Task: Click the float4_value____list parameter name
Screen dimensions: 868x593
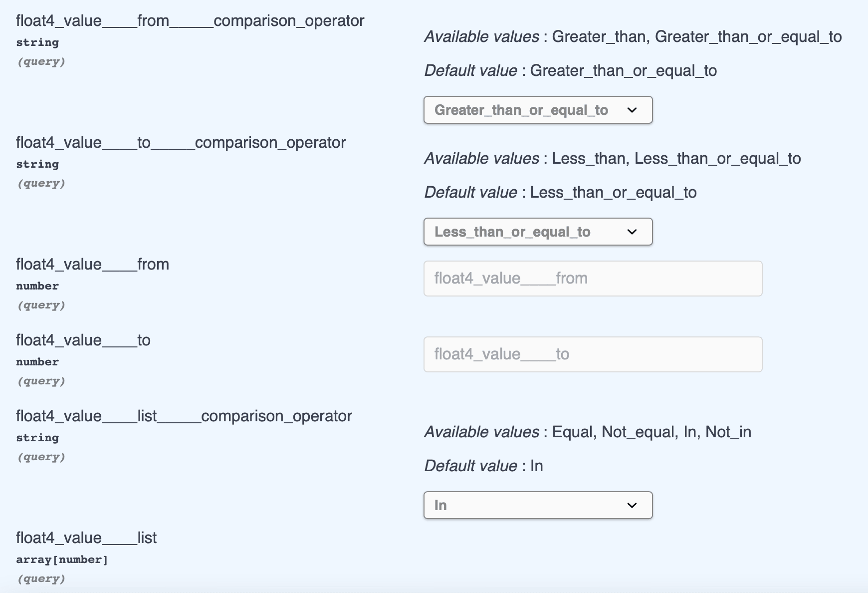Action: [x=86, y=538]
